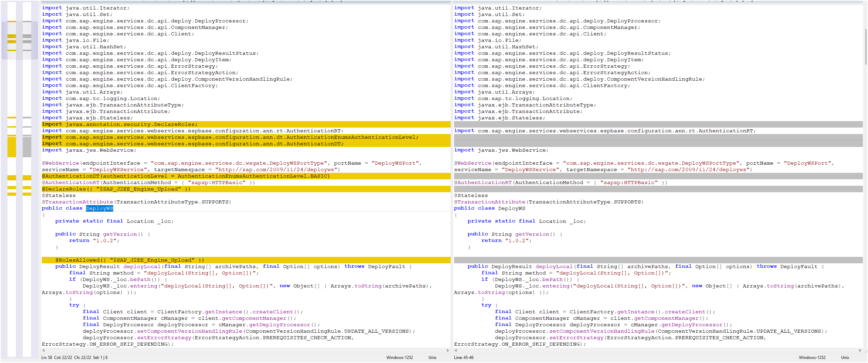Click the @RolesAllowed annotation difference line
Viewport: 868px width, 363px height.
pyautogui.click(x=246, y=260)
